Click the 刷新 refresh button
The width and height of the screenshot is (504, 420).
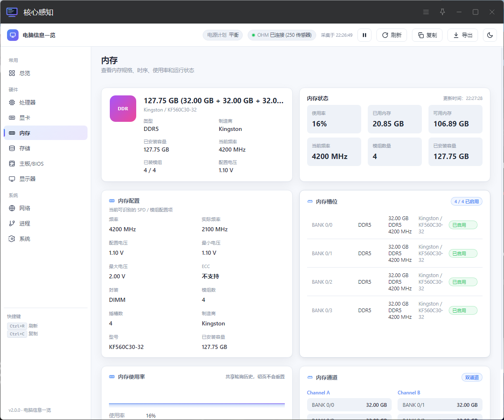(392, 35)
